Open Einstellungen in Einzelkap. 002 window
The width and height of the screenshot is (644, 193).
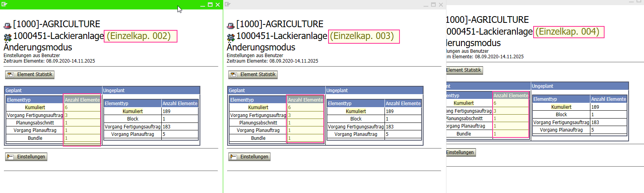point(26,157)
